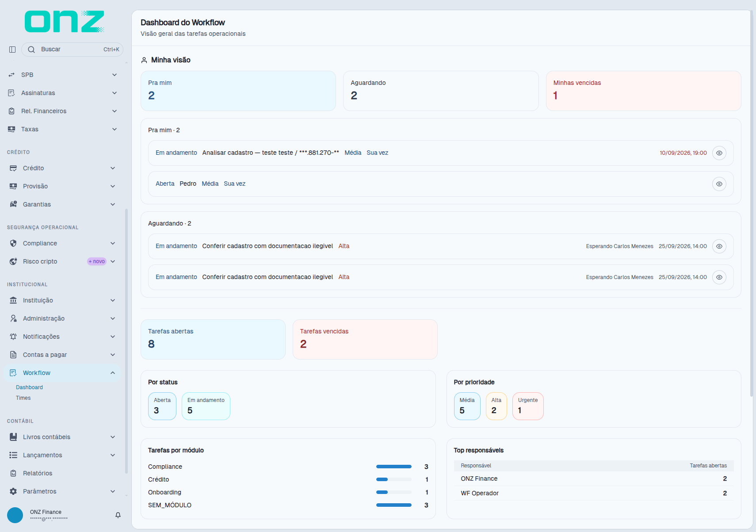This screenshot has width=756, height=532.
Task: Click the Provisão cash icon
Action: coord(13,186)
